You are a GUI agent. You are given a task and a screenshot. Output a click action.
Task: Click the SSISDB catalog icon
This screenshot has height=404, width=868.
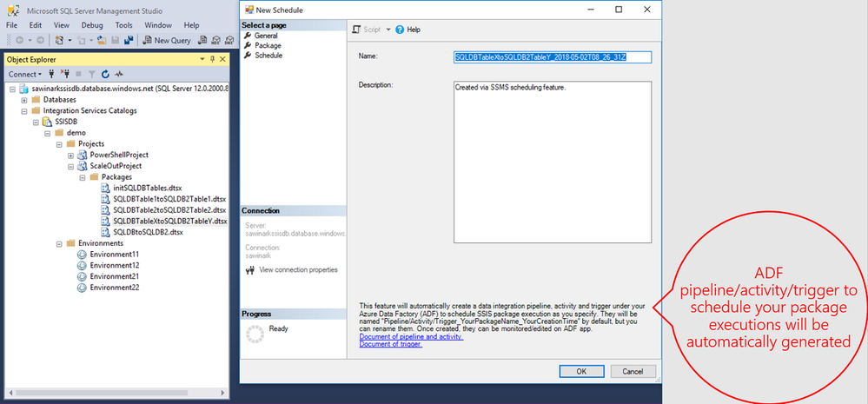pyautogui.click(x=48, y=122)
